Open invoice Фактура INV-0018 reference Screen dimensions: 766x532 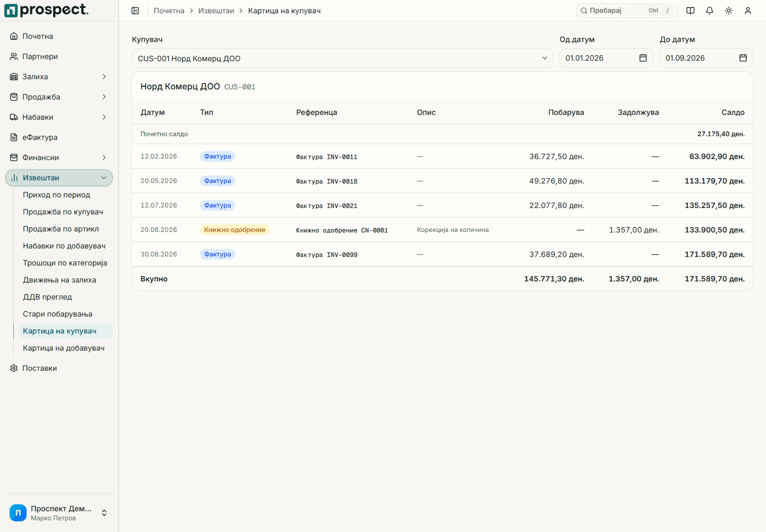pyautogui.click(x=327, y=181)
